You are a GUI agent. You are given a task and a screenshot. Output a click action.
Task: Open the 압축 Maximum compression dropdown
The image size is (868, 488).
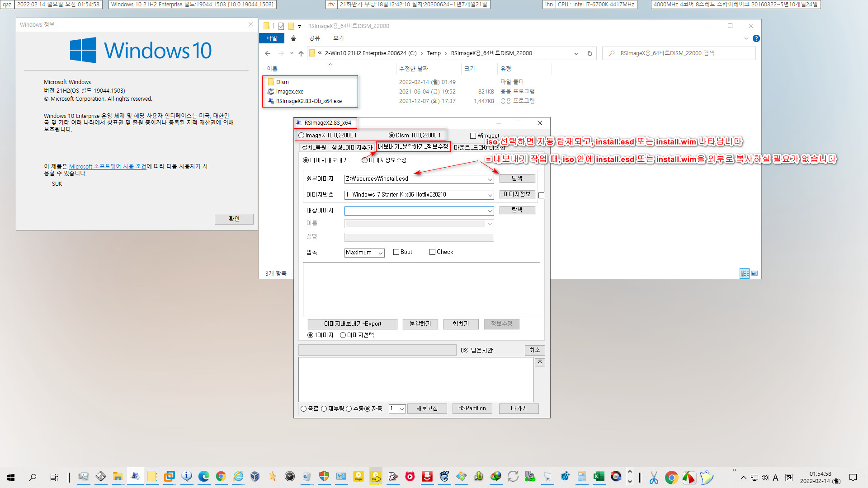click(x=381, y=253)
